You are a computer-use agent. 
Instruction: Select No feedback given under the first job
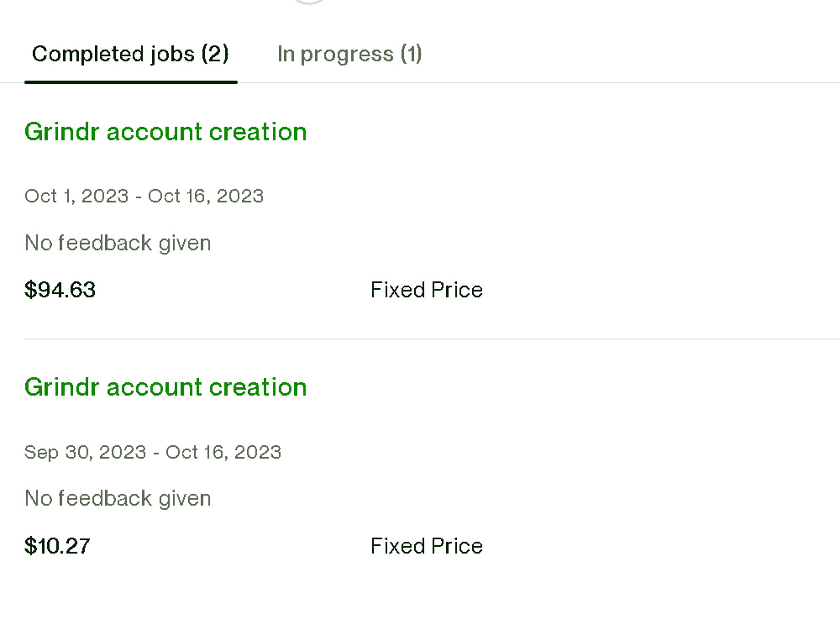(x=118, y=243)
